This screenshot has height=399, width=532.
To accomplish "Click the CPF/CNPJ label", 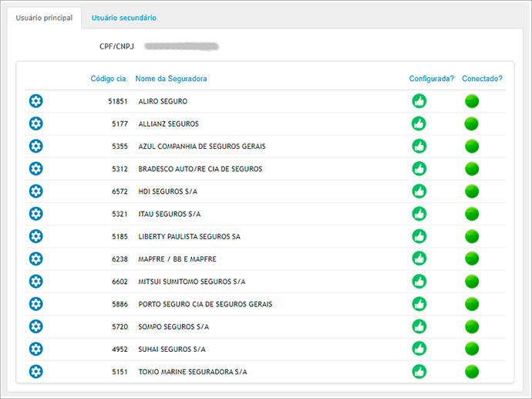I will [x=116, y=46].
